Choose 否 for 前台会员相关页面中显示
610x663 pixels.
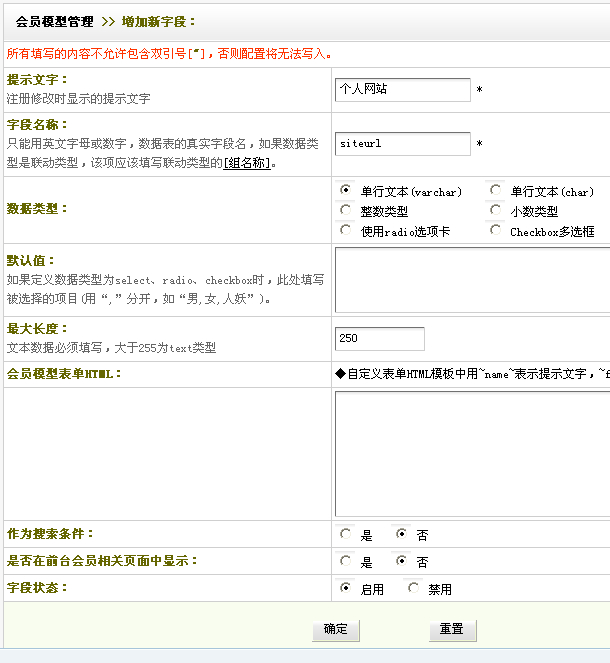point(402,561)
